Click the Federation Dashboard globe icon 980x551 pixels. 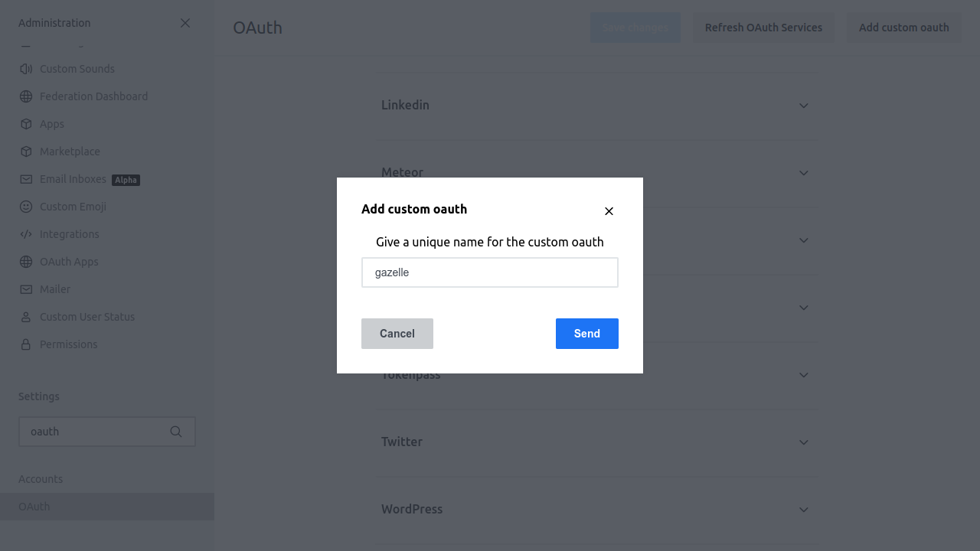(x=26, y=96)
